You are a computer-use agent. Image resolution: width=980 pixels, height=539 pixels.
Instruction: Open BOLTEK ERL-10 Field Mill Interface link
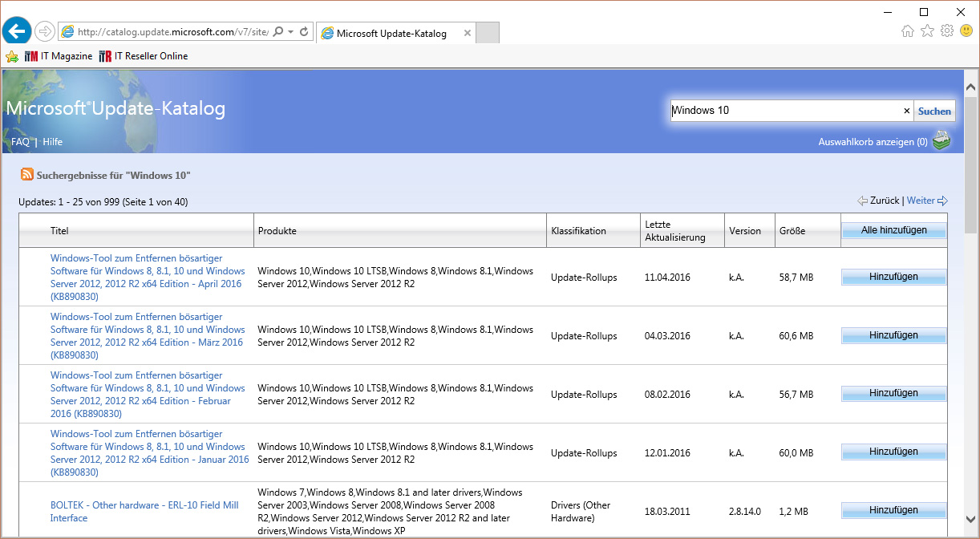pos(144,512)
